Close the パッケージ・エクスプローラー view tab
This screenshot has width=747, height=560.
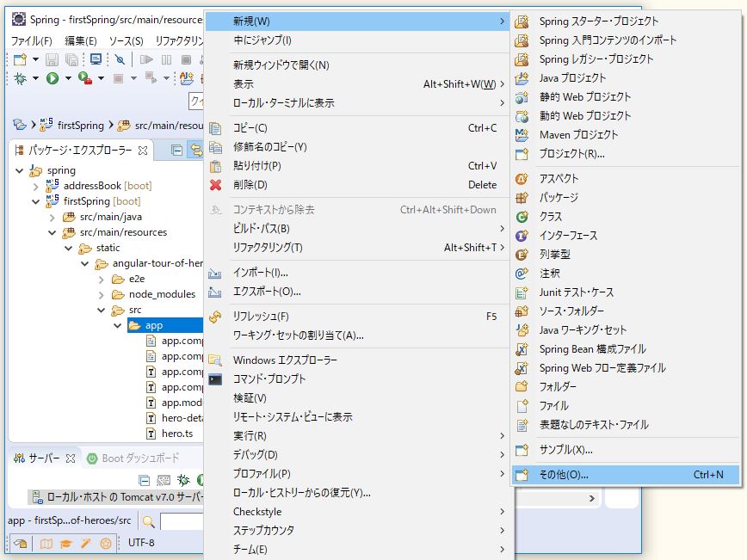click(x=143, y=151)
